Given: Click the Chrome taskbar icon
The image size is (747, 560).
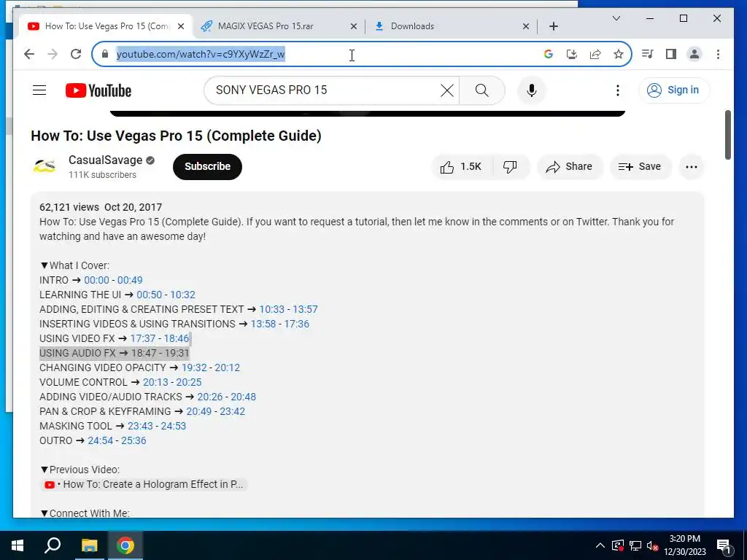Looking at the screenshot, I should 125,545.
